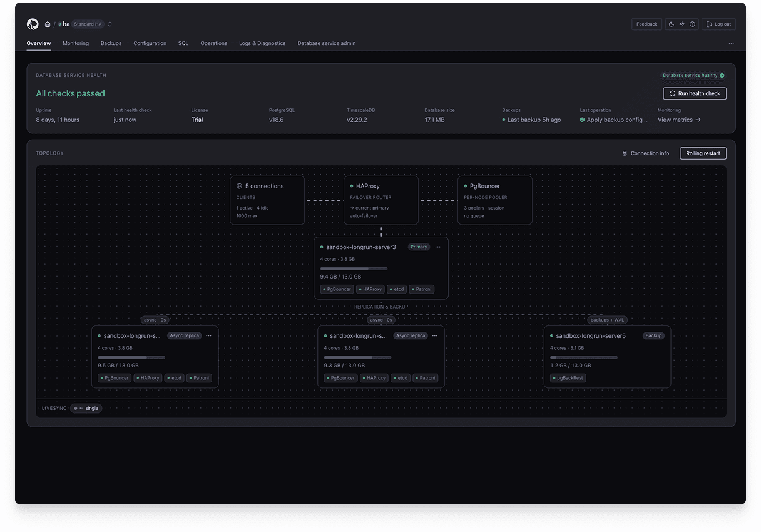Click the v2.29.2 TimescaleDB version
The height and width of the screenshot is (532, 761).
tap(357, 120)
